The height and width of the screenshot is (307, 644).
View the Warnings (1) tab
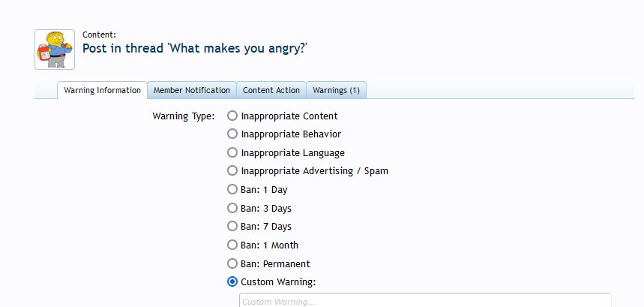tap(336, 90)
